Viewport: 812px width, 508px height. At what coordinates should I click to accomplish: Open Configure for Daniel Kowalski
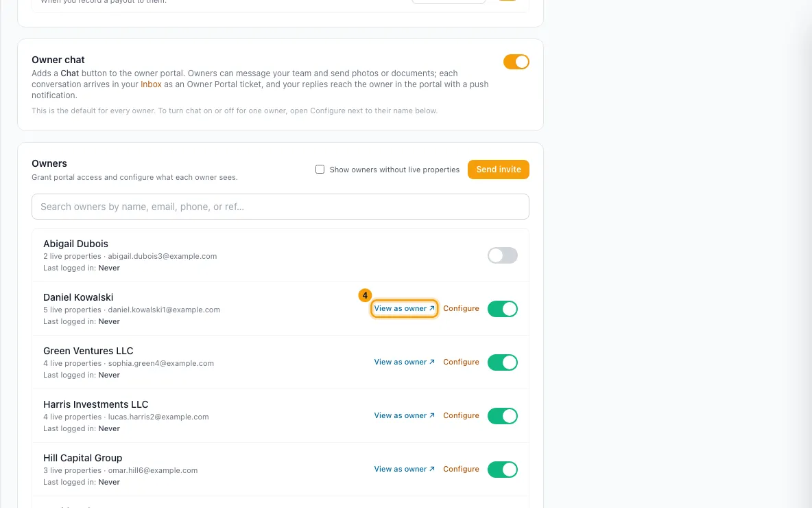point(461,308)
